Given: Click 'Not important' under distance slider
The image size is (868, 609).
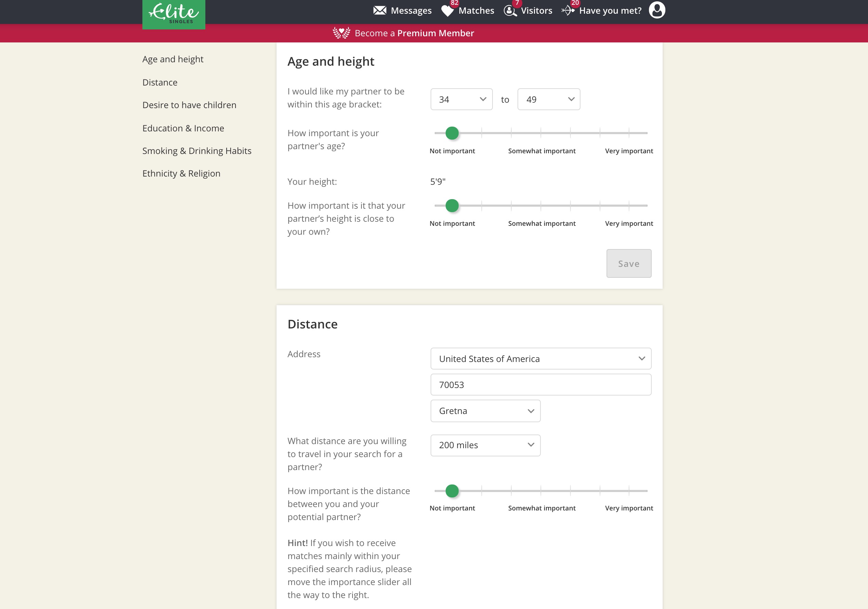Looking at the screenshot, I should [x=452, y=508].
